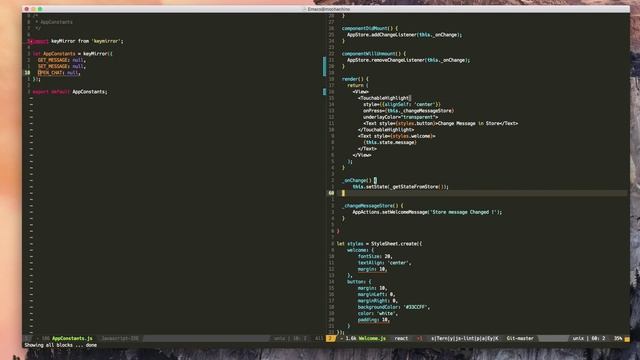Click the marginRight: 0 line

378,301
